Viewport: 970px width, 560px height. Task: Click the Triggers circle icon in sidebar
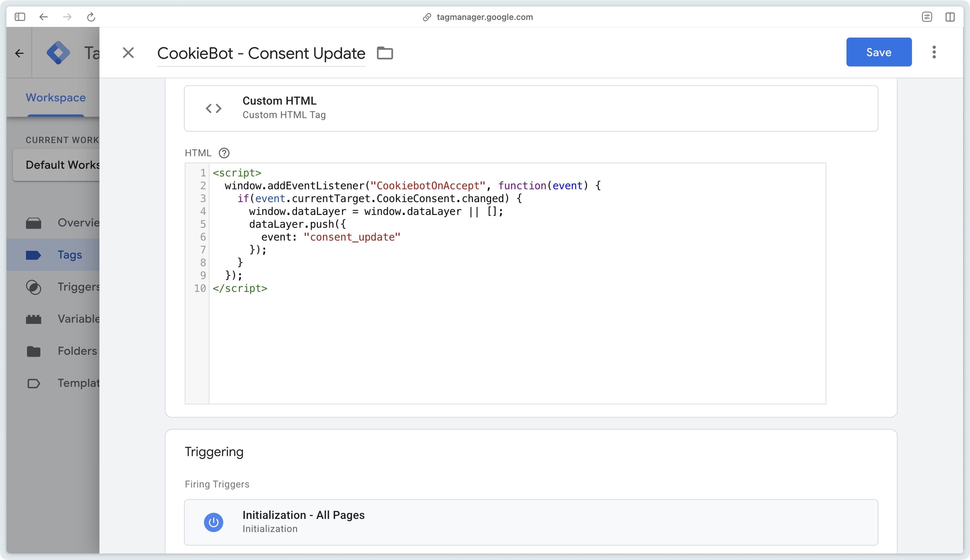coord(33,287)
